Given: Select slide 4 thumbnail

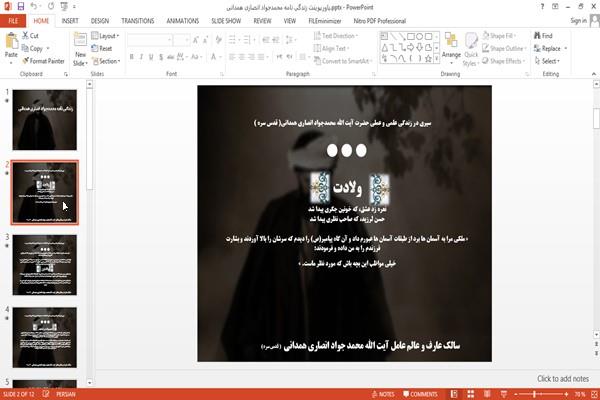Looking at the screenshot, I should [45, 337].
